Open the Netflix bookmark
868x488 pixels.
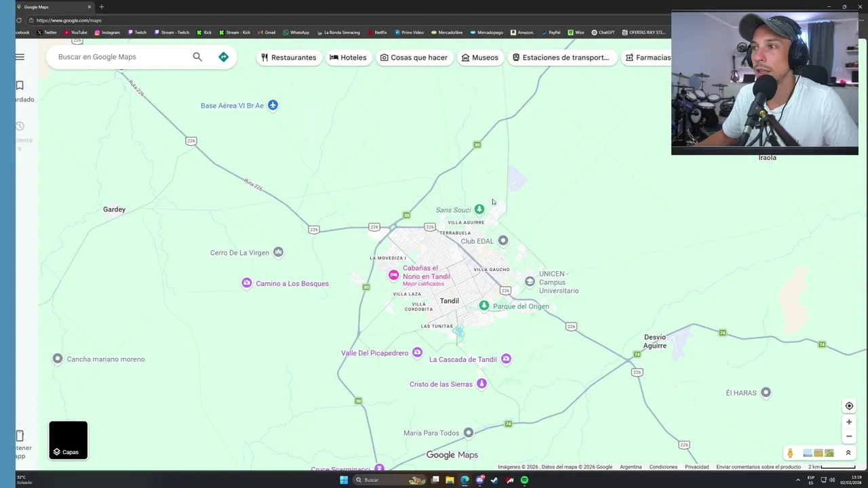click(378, 33)
